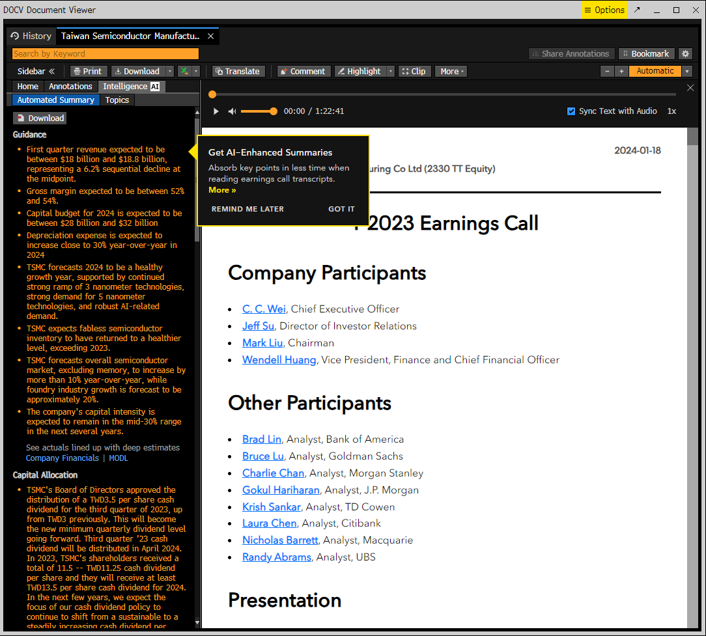
Task: Click the zoom in plus button
Action: coord(621,72)
